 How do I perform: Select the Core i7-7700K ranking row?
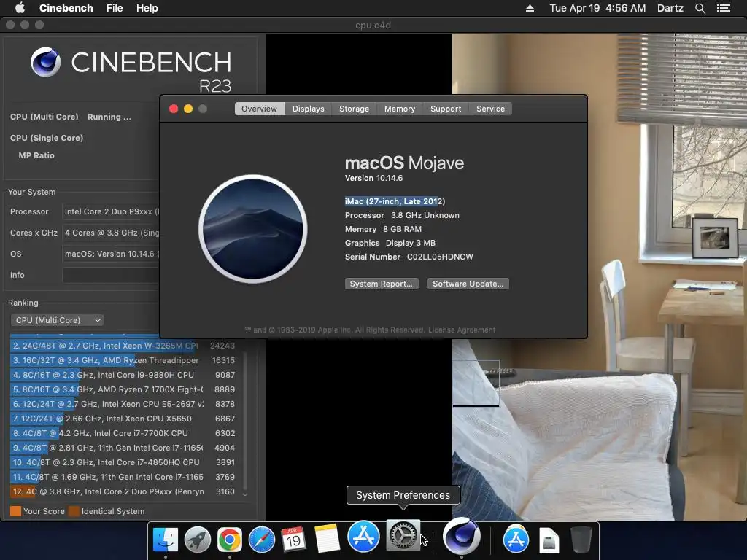(x=123, y=433)
